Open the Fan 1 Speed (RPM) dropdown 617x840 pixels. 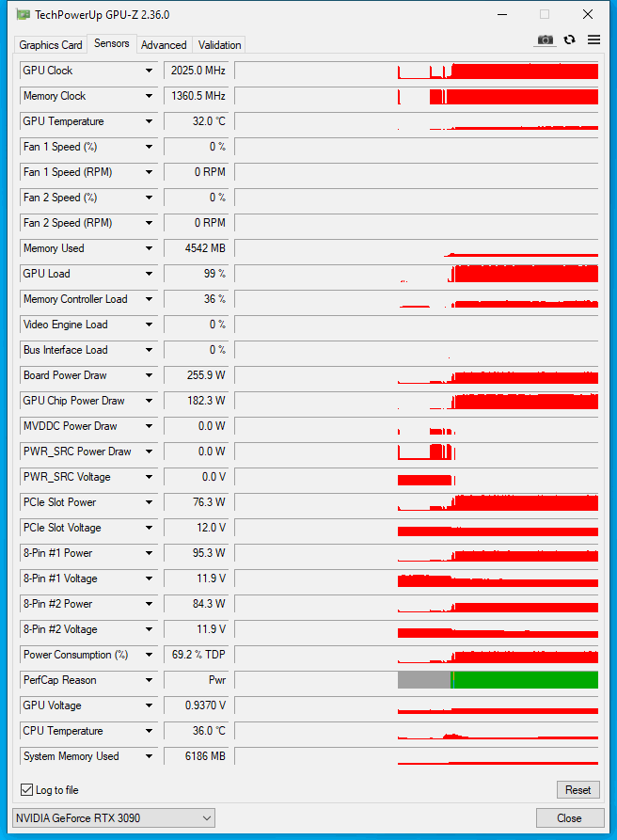pyautogui.click(x=149, y=172)
